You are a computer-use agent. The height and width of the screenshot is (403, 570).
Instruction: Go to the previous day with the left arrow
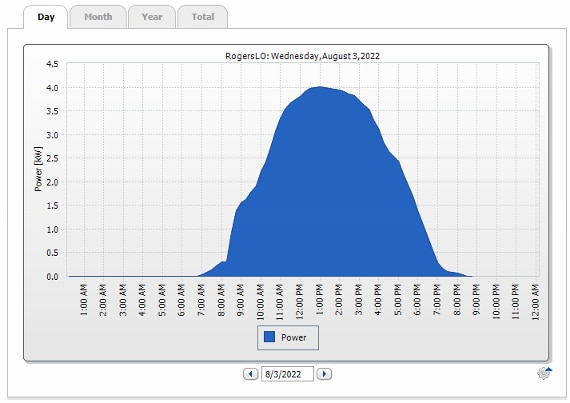(250, 374)
